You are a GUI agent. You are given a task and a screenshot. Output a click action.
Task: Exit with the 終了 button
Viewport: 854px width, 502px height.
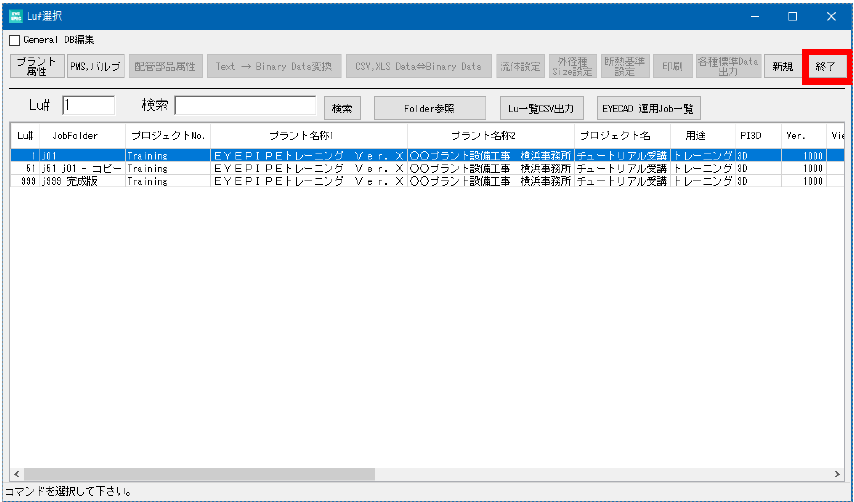click(x=826, y=66)
